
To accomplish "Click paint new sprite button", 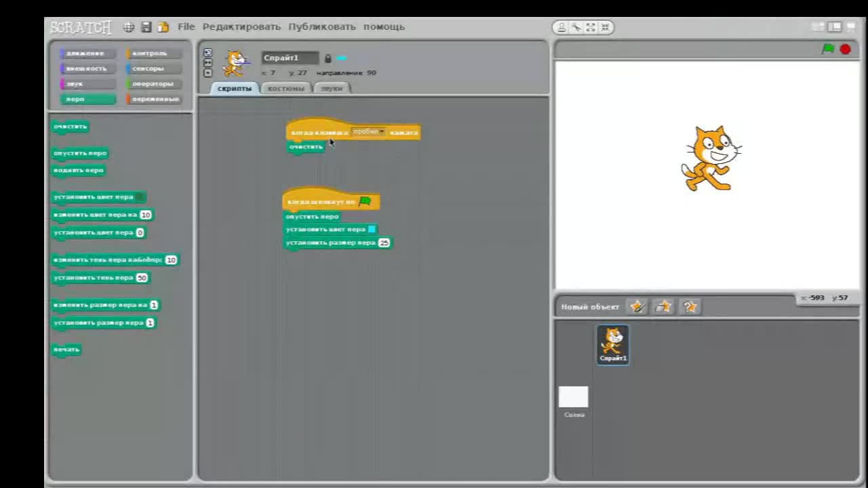I will coord(637,307).
